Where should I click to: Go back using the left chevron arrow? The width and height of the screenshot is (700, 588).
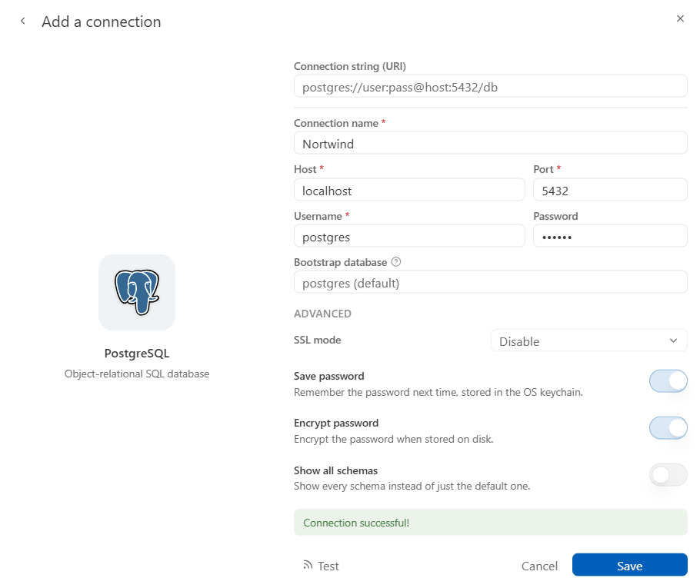click(x=23, y=21)
